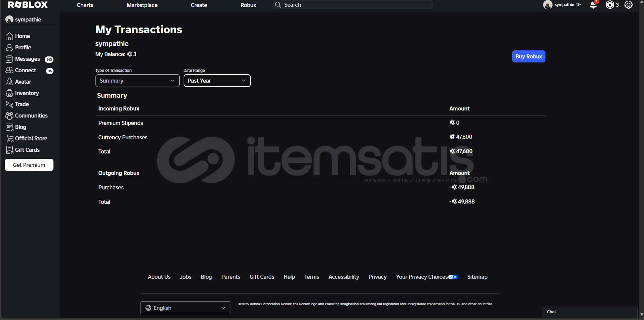Click the Robux balance icon in header
Screen dimensions: 644x320
coord(610,5)
